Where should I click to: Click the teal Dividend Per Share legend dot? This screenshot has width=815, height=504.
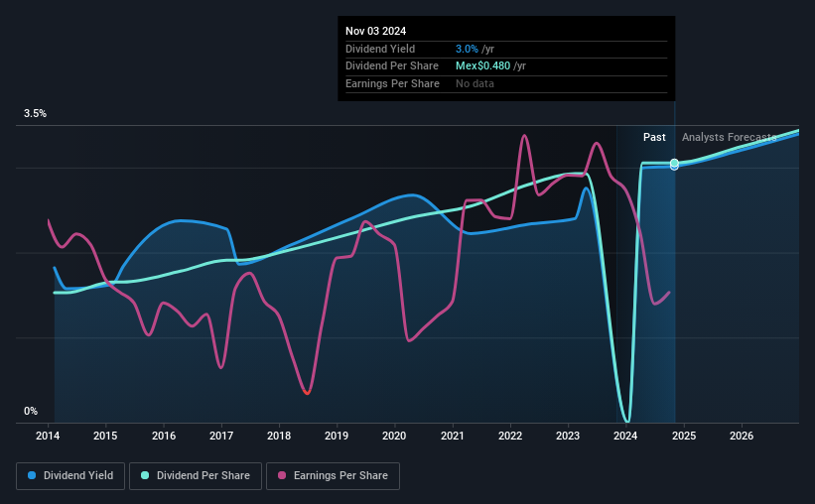[x=145, y=475]
